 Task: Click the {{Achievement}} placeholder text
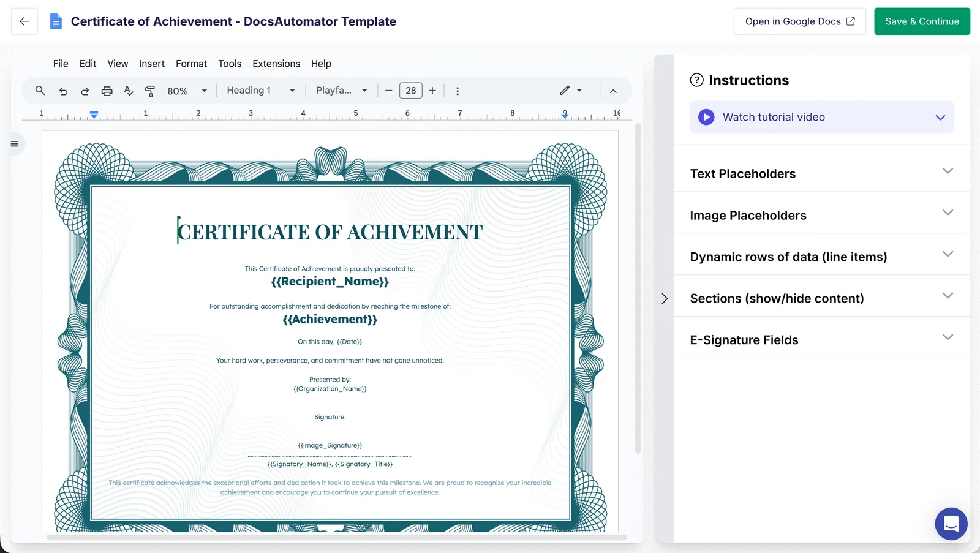click(330, 319)
